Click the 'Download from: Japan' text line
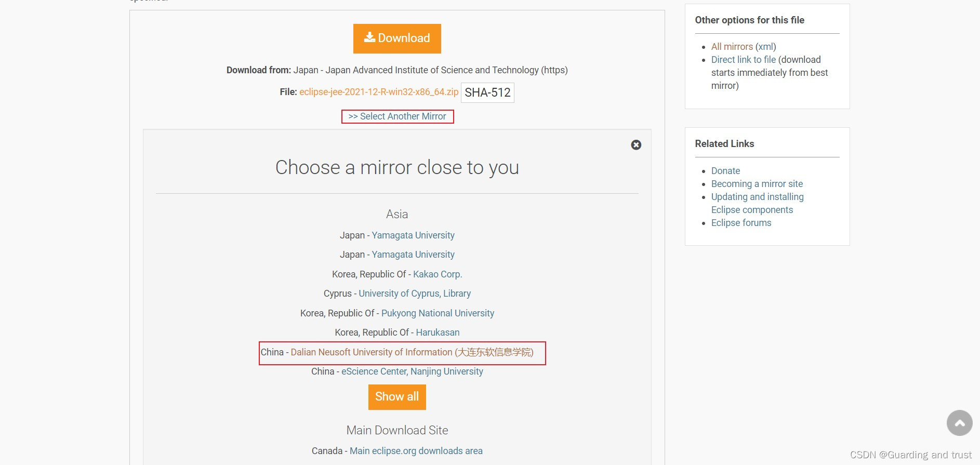The image size is (980, 465). [x=397, y=70]
